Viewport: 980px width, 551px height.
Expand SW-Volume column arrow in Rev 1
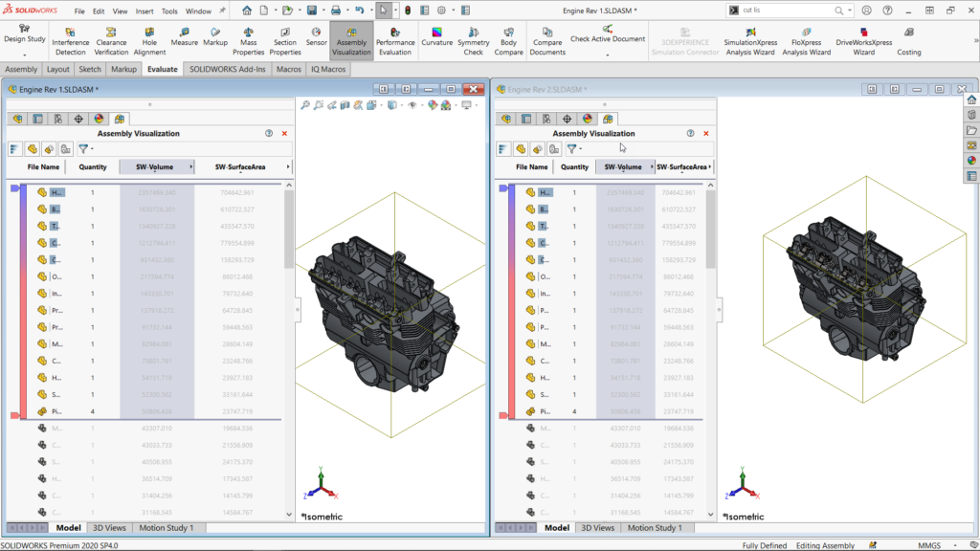click(x=190, y=166)
